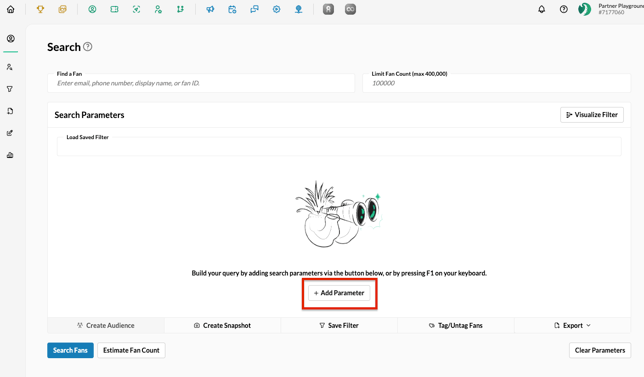Select the sidebar person search icon

[x=10, y=67]
